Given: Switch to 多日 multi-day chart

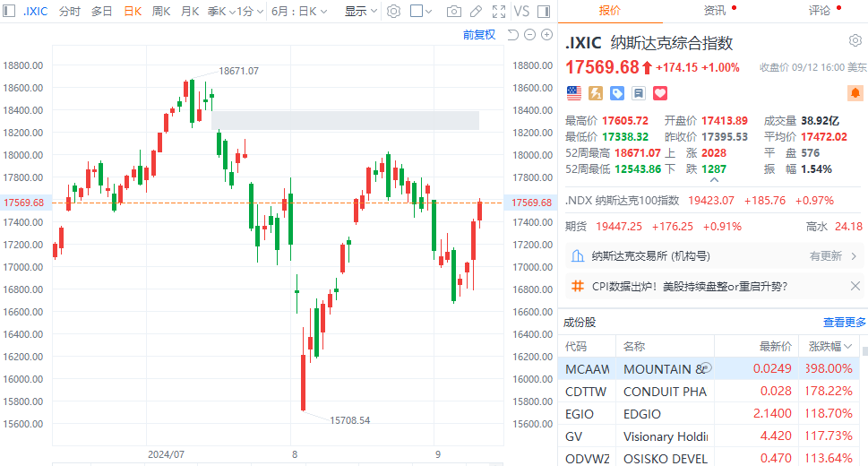Looking at the screenshot, I should click(x=101, y=11).
